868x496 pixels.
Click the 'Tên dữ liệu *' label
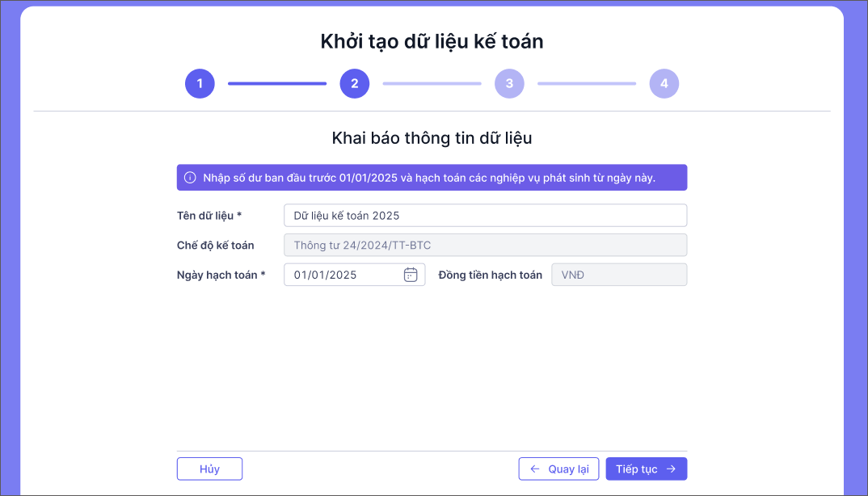click(209, 216)
